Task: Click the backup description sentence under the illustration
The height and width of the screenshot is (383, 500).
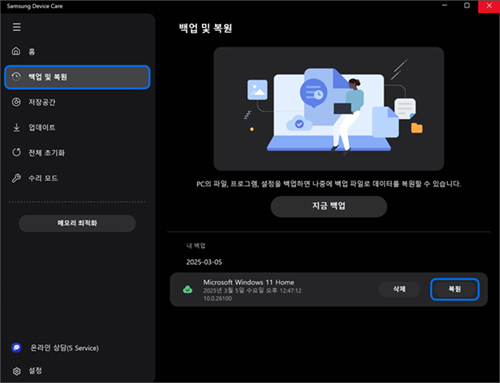Action: [329, 184]
